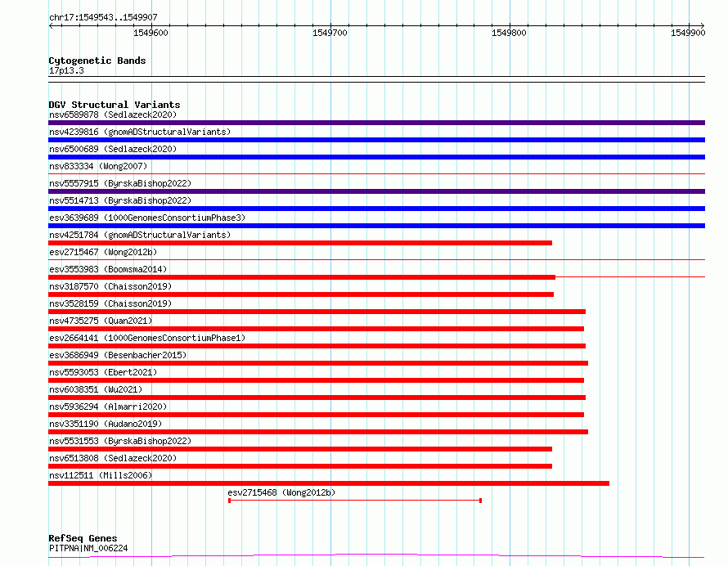Viewport: 728px width, 566px height.
Task: Click the RefSeq Genes track title
Action: 83,539
